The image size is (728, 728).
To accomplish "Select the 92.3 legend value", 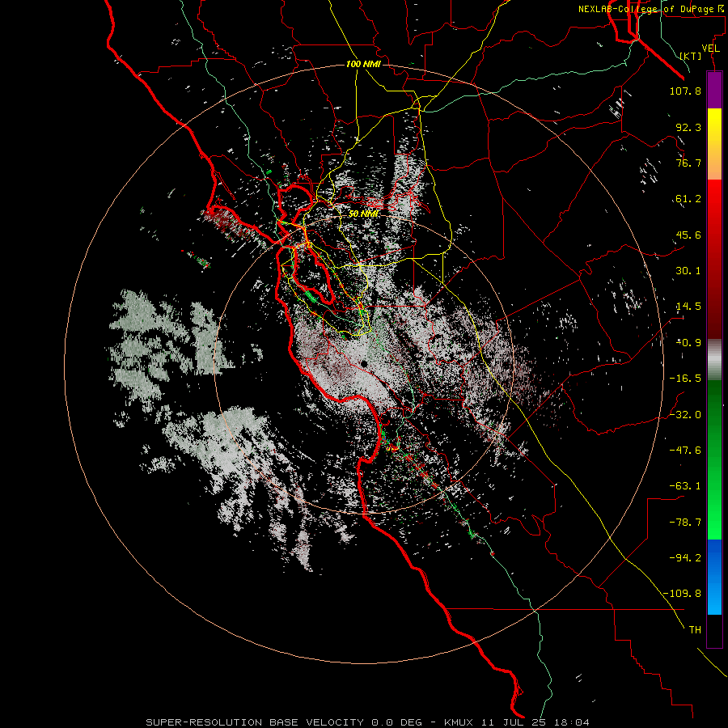I will 688,127.
